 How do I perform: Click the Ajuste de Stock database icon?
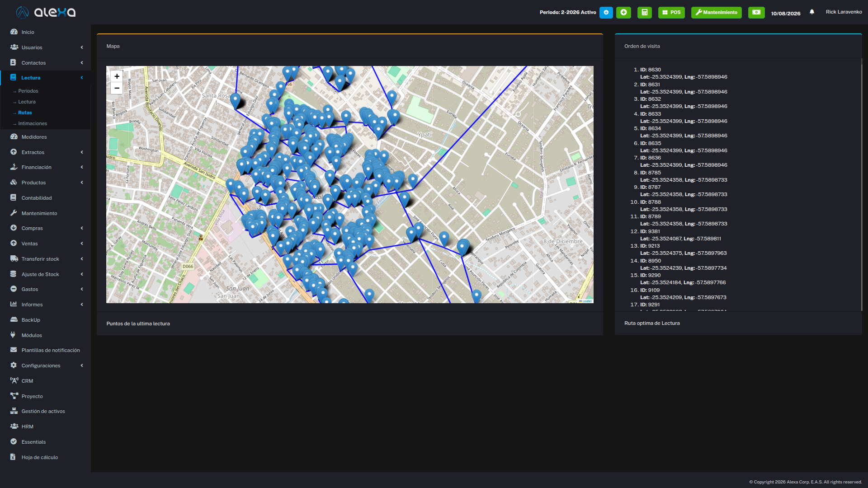coord(14,274)
